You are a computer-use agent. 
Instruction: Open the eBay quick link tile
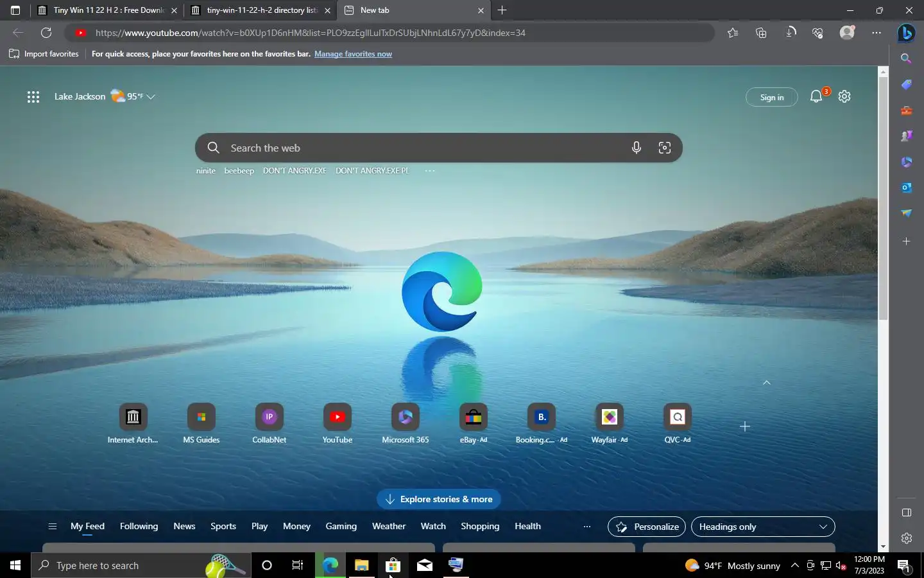[473, 424]
